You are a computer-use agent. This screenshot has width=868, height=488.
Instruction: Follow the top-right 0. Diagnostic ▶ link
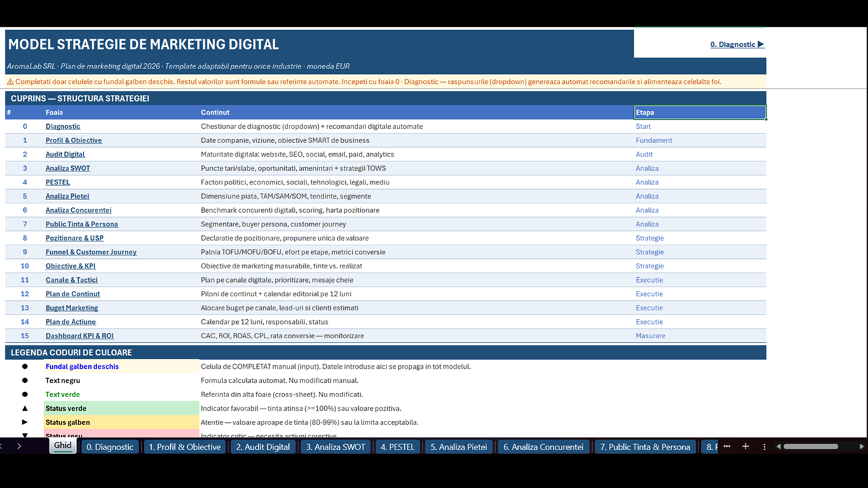(x=737, y=45)
